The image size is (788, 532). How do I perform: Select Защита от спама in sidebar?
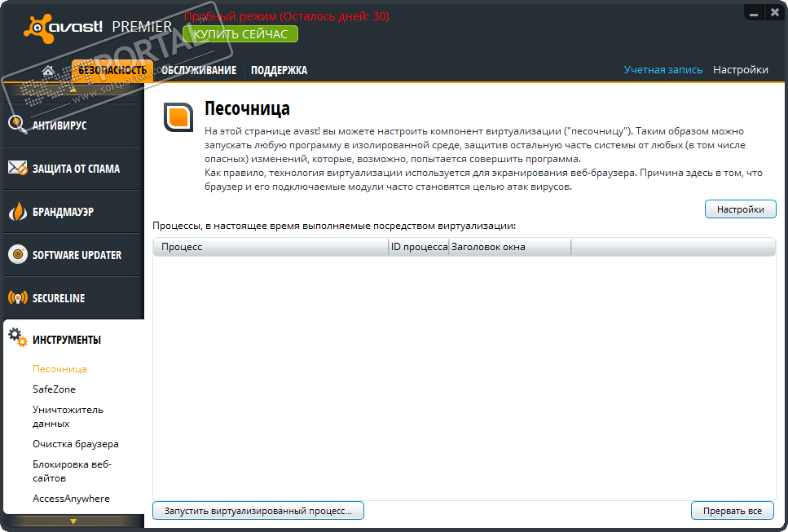73,169
